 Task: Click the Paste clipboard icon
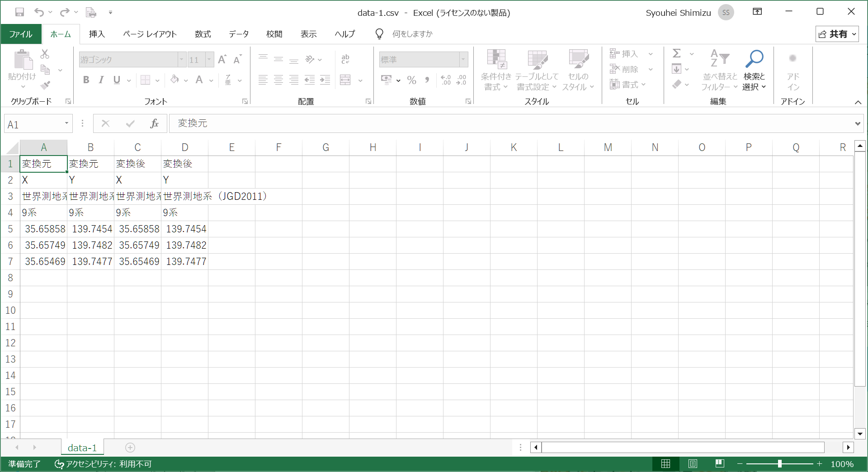click(23, 60)
